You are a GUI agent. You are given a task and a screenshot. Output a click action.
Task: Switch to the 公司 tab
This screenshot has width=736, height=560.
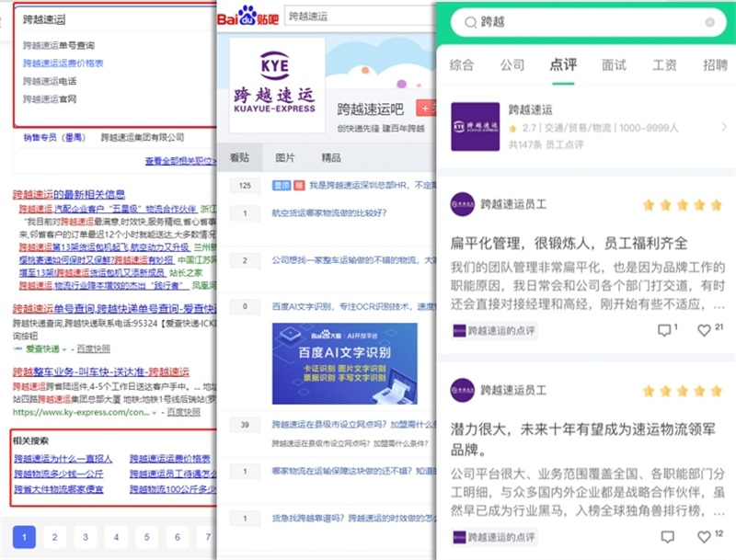tap(512, 64)
